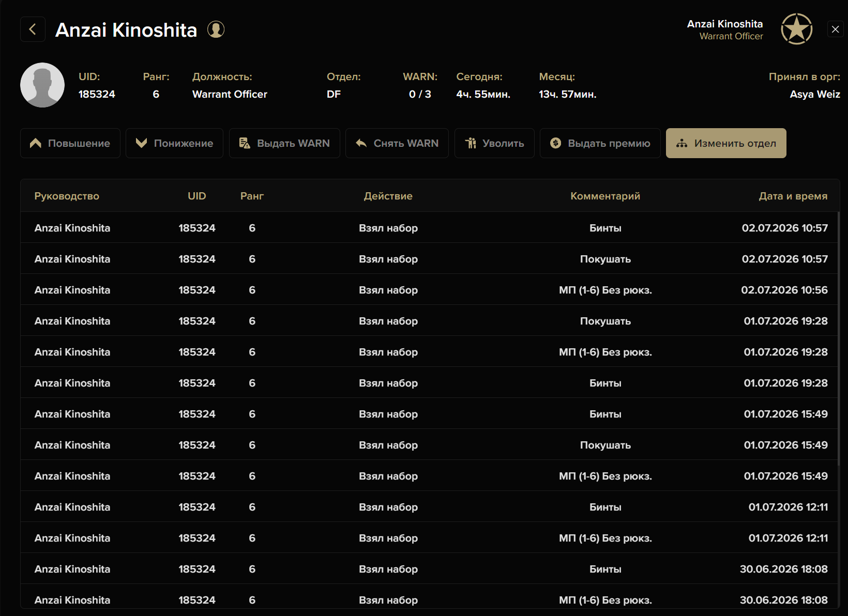
Task: Click the Выдать премию bonus button
Action: click(x=600, y=143)
